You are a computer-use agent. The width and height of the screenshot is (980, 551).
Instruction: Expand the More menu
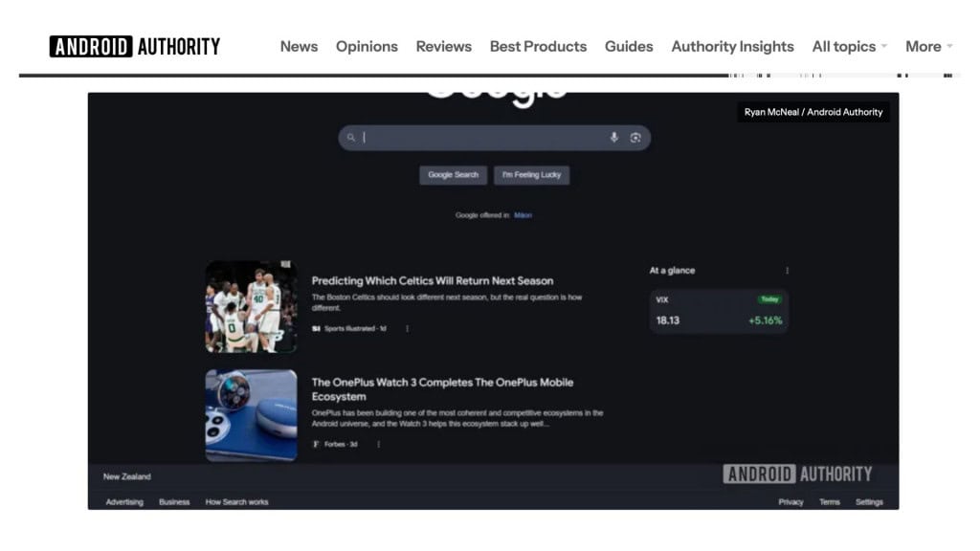(x=928, y=46)
